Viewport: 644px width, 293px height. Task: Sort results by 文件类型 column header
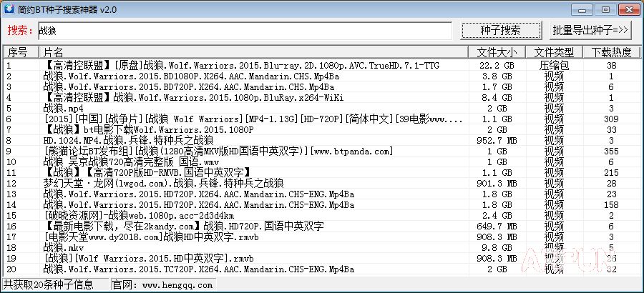pyautogui.click(x=554, y=52)
